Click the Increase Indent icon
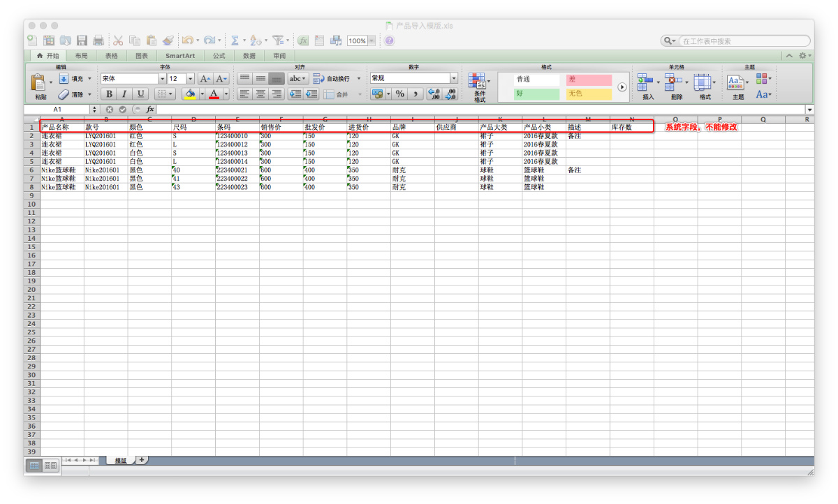Viewport: 838px width, 504px height. pyautogui.click(x=311, y=94)
